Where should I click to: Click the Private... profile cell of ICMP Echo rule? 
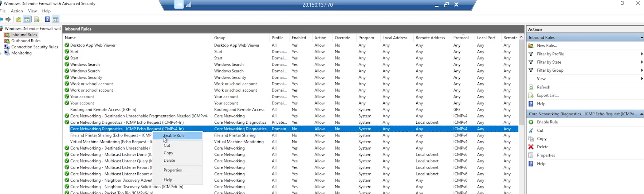[279, 123]
